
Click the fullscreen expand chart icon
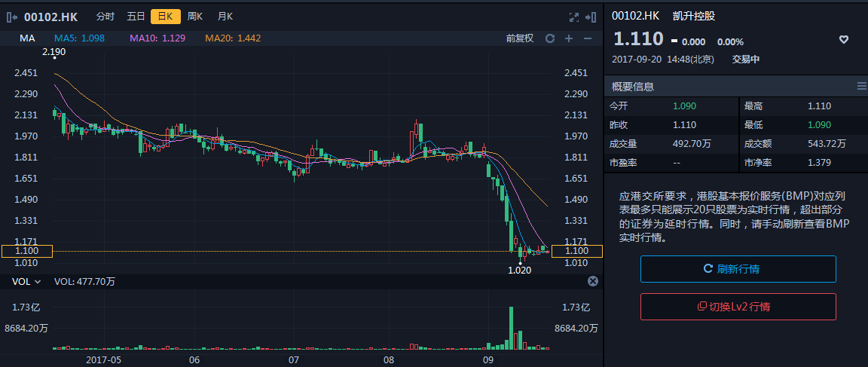tap(573, 17)
